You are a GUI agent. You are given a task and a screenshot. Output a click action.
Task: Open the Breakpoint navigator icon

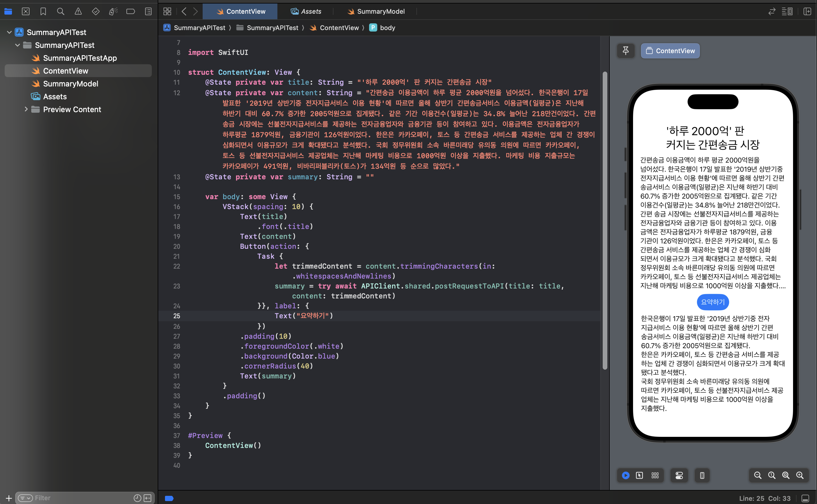(131, 11)
